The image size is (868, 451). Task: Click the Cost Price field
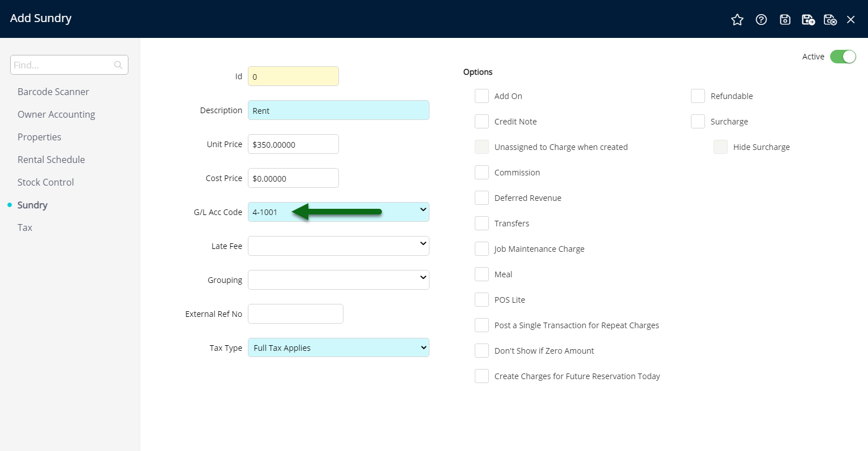pyautogui.click(x=293, y=178)
